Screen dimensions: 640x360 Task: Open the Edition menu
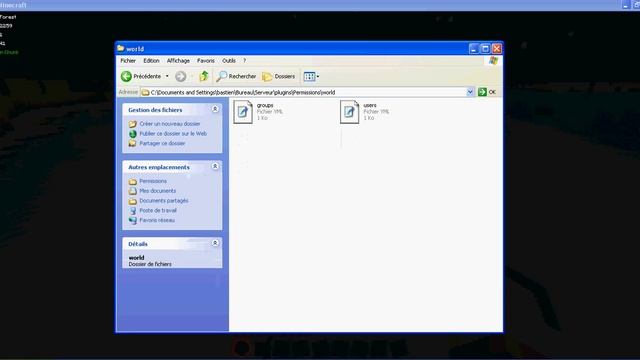click(x=151, y=60)
